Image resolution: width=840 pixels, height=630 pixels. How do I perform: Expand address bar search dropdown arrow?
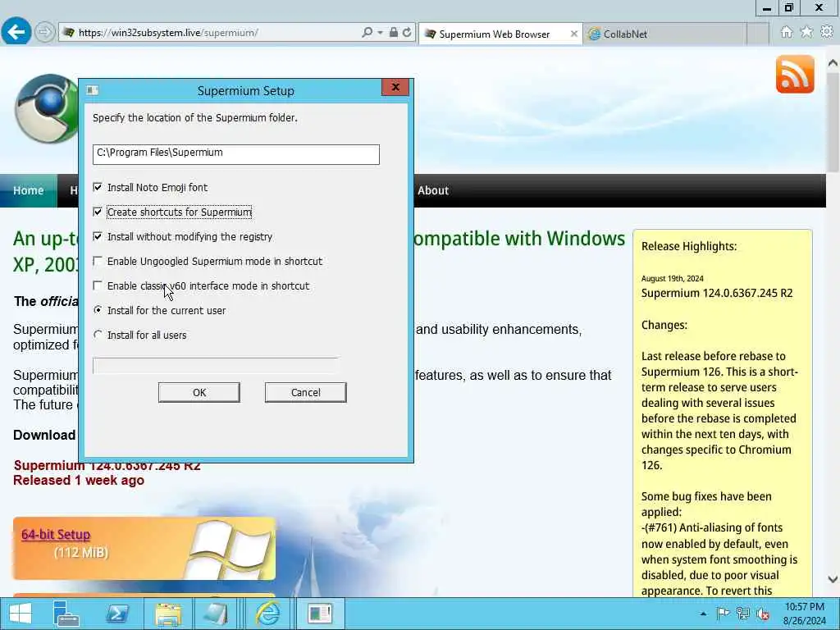coord(380,33)
